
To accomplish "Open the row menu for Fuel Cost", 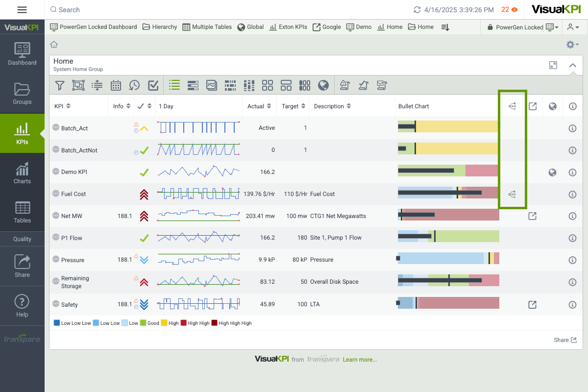I will 56,194.
